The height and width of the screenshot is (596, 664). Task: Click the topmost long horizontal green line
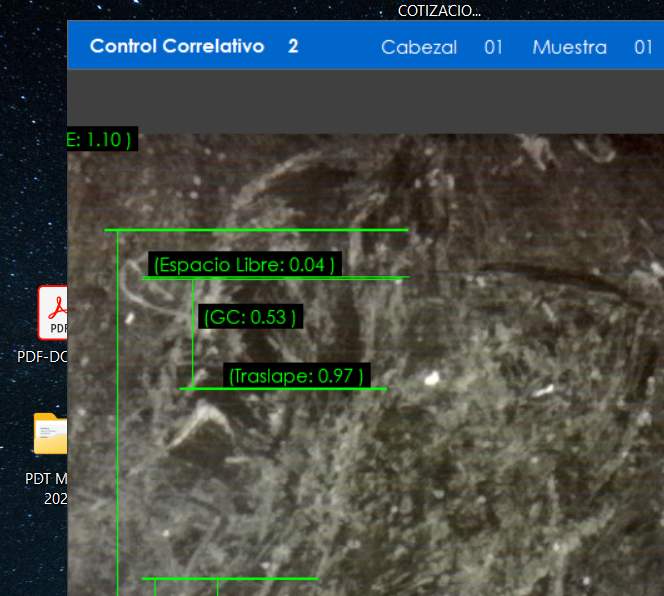[x=260, y=230]
